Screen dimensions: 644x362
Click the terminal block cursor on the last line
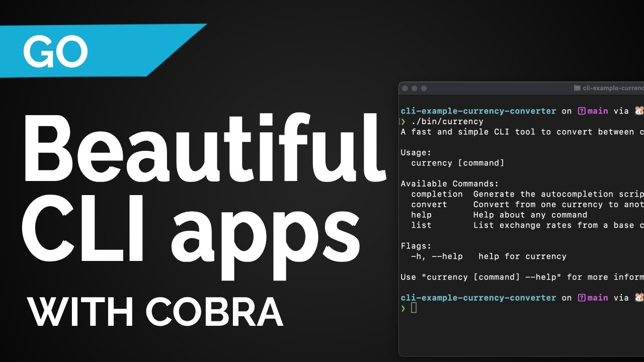coord(414,308)
